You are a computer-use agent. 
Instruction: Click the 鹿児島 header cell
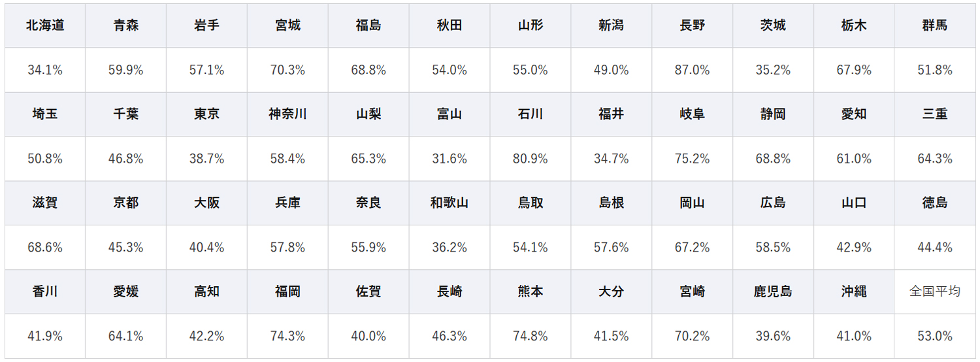click(773, 291)
